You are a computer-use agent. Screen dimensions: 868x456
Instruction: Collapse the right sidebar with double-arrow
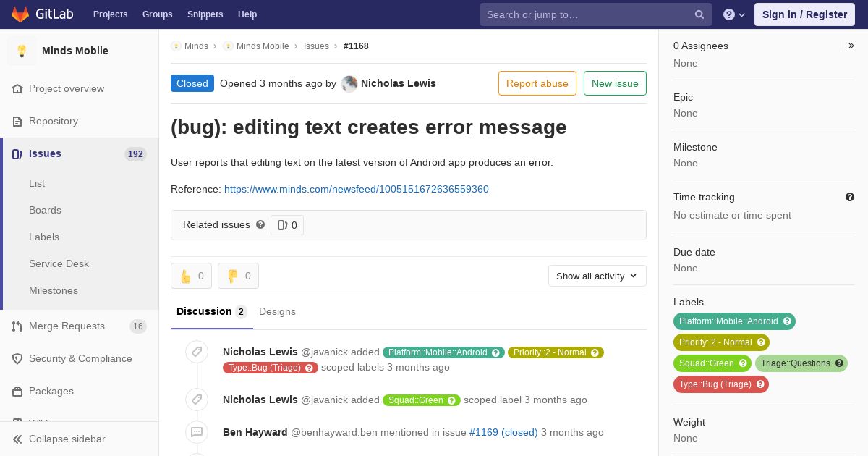pyautogui.click(x=851, y=46)
